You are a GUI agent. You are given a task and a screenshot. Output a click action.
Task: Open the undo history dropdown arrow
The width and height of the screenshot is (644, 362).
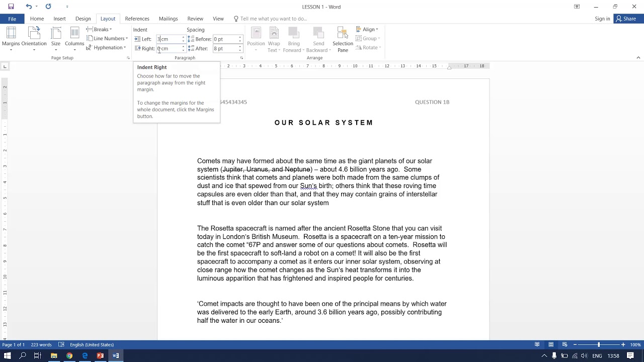pos(36,7)
